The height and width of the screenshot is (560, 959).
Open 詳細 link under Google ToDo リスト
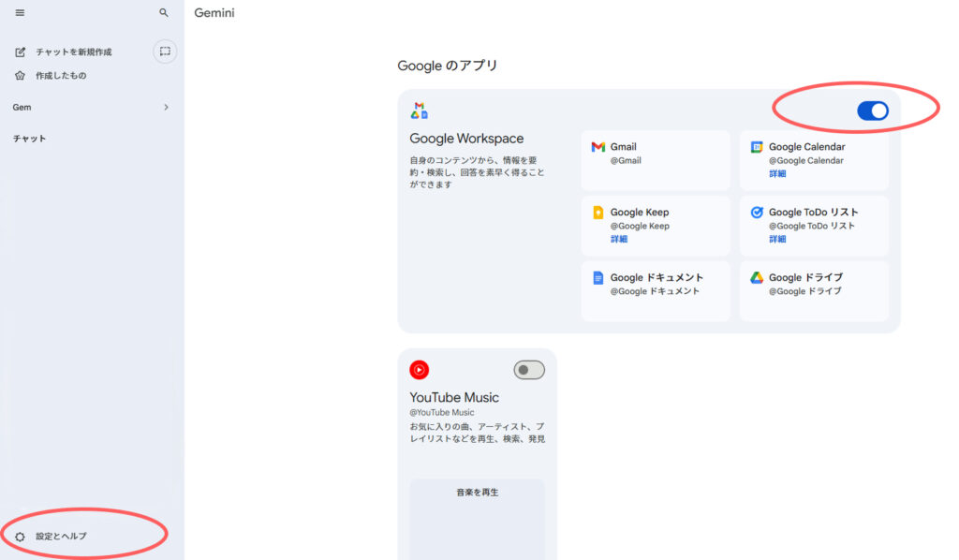pyautogui.click(x=777, y=240)
